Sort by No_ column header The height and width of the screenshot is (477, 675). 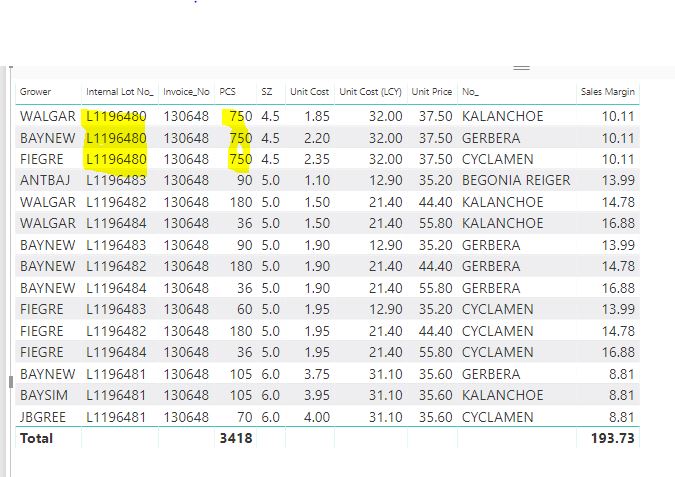coord(470,92)
